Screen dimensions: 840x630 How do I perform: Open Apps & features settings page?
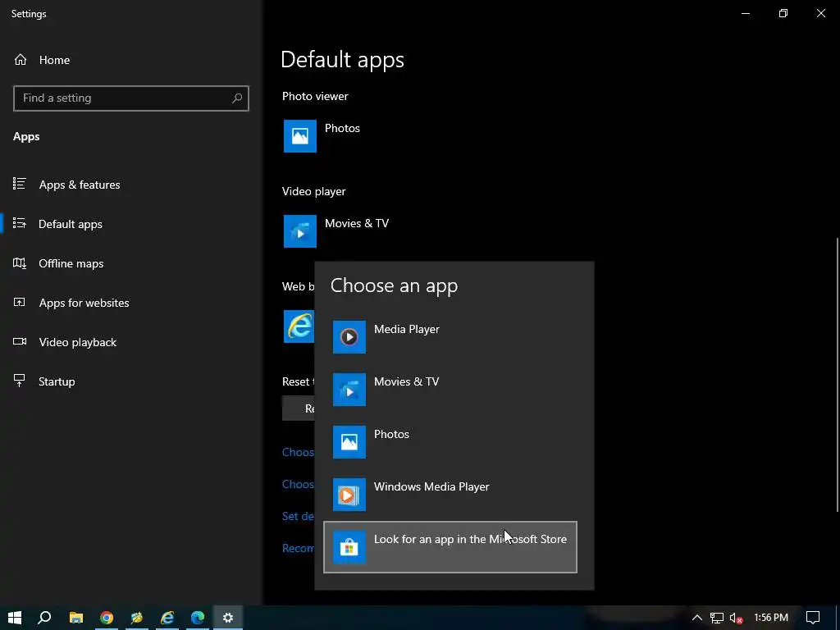point(80,185)
